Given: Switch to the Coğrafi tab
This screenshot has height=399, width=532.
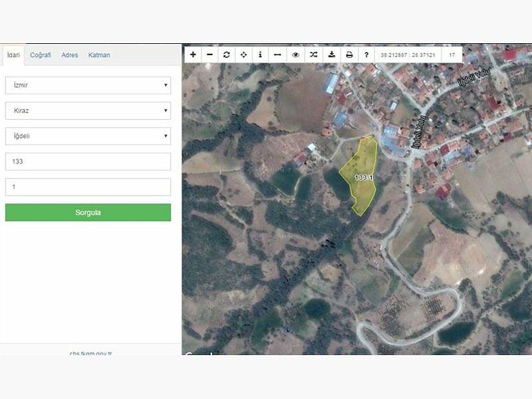Looking at the screenshot, I should 41,55.
